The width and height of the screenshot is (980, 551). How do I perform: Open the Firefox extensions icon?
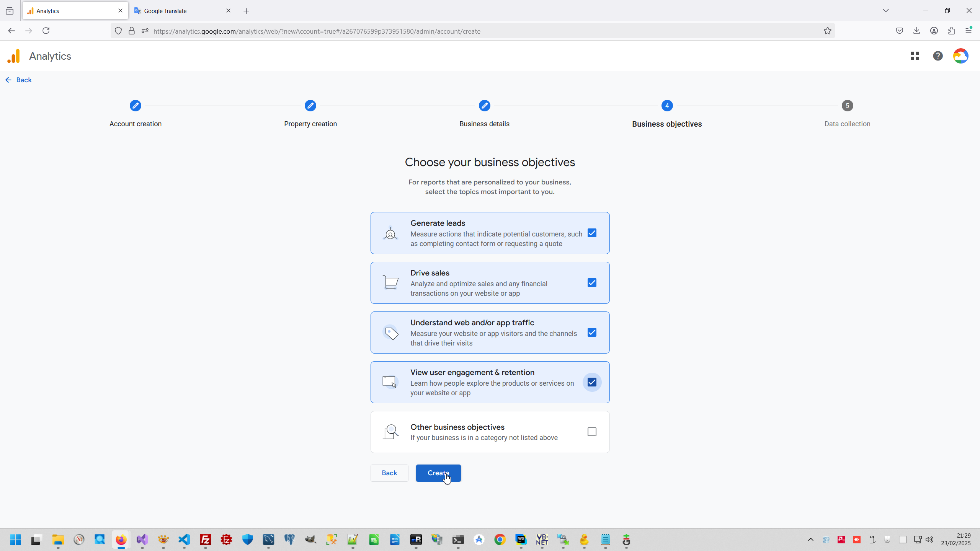pos(952,31)
